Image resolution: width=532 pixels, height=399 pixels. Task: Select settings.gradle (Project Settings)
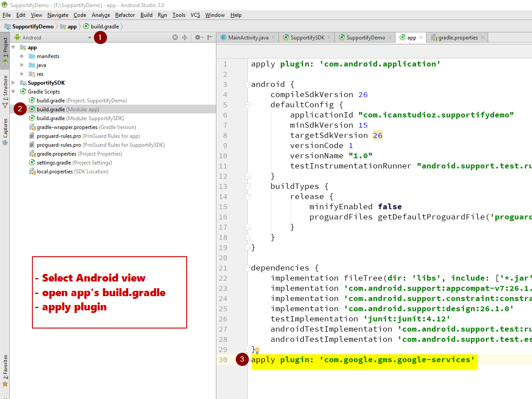[70, 163]
